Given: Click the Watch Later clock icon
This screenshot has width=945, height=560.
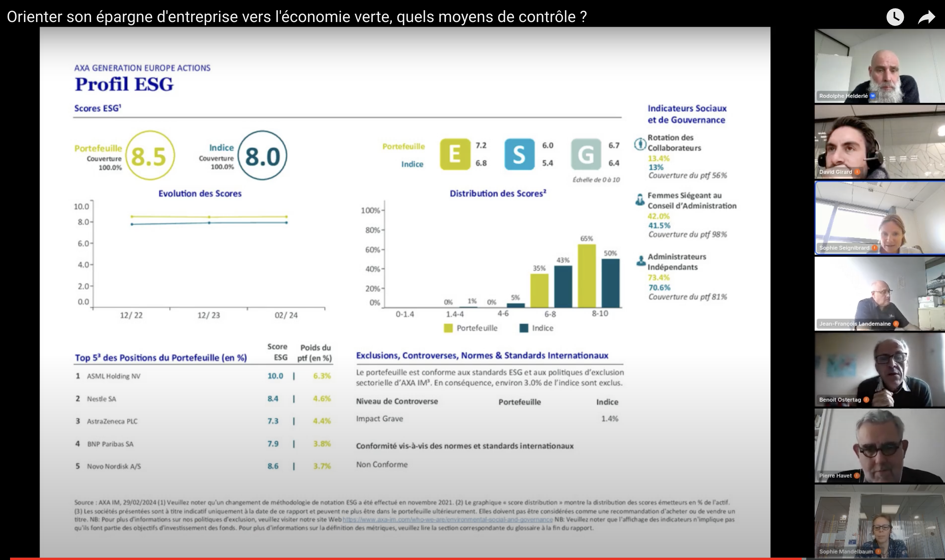Looking at the screenshot, I should [x=895, y=17].
